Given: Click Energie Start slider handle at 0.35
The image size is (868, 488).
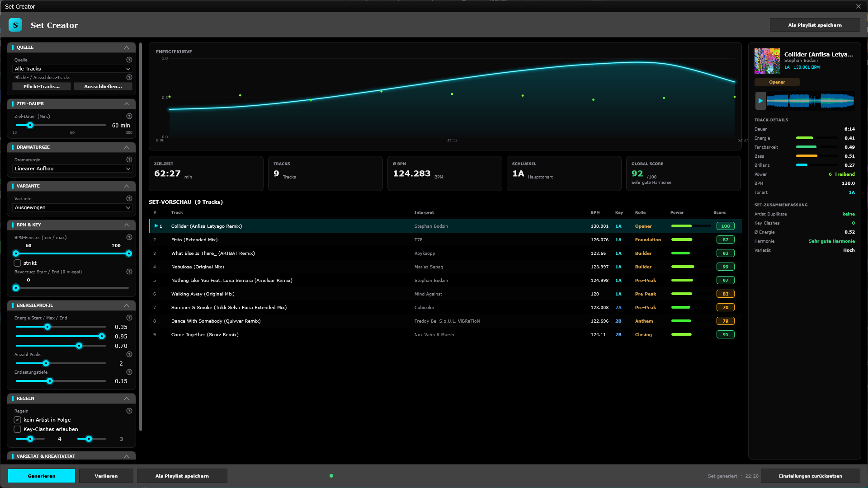Looking at the screenshot, I should (x=47, y=327).
